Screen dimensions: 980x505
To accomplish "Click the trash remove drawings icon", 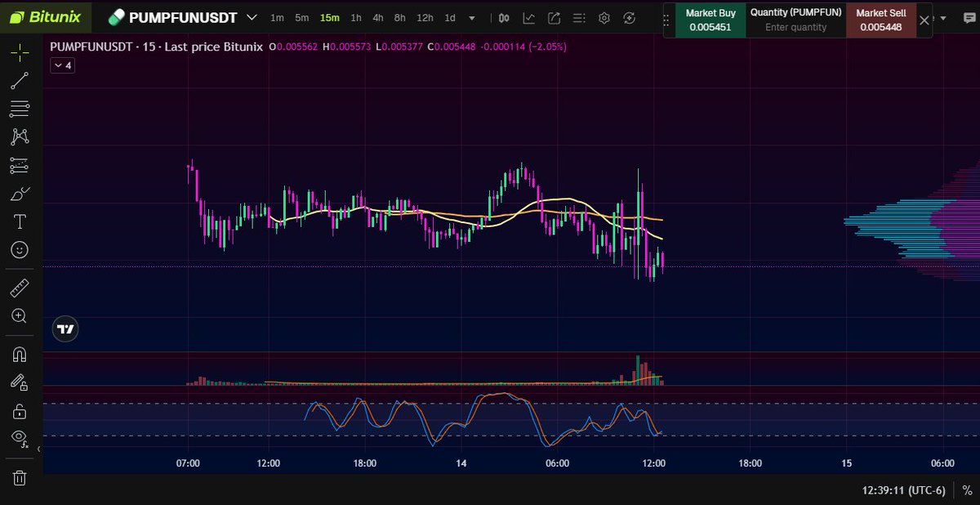I will click(20, 477).
